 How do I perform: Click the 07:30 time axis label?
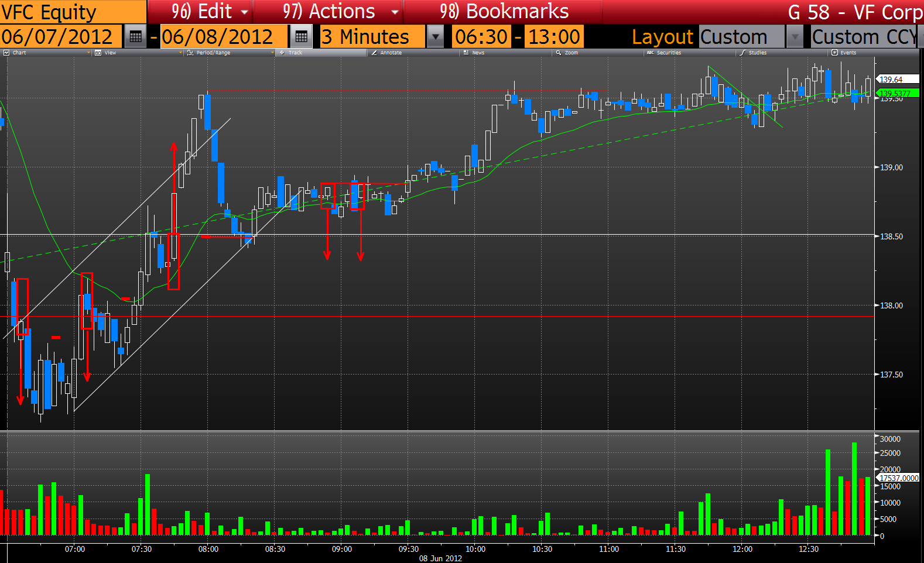coord(142,549)
